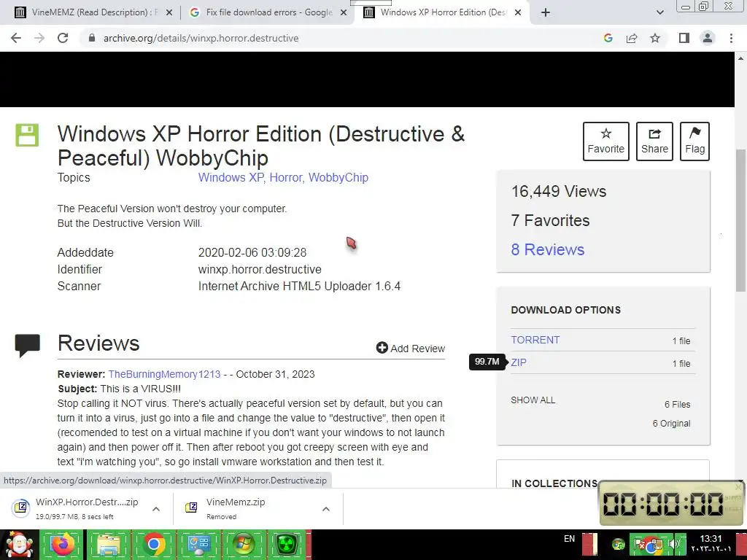Click SHOW ALL download files

pos(533,400)
